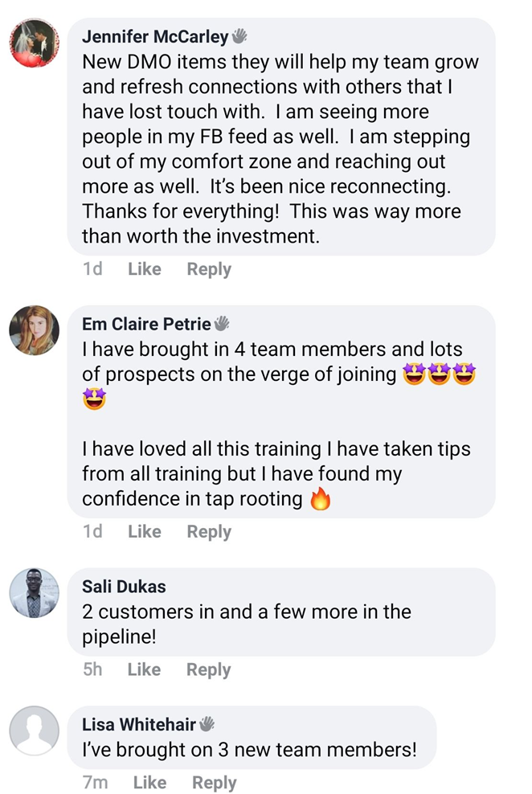
Task: Open Jennifer McCarley's name link
Action: 155,37
